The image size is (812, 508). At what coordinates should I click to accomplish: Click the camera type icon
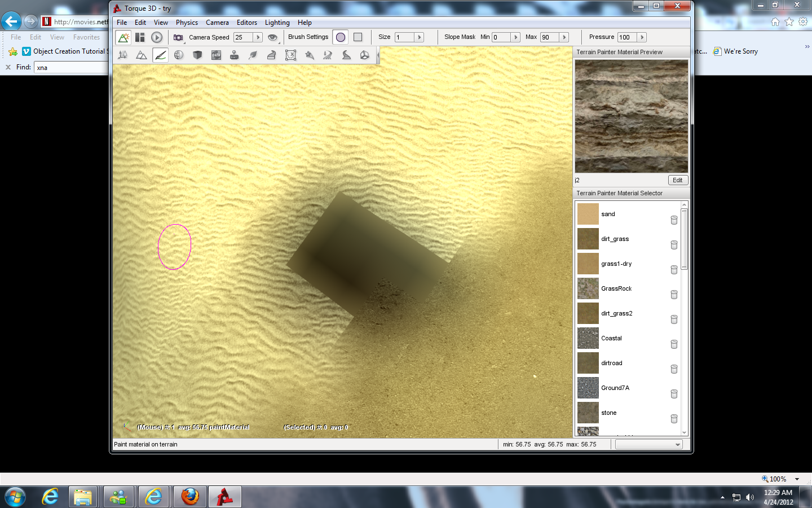[x=178, y=37]
